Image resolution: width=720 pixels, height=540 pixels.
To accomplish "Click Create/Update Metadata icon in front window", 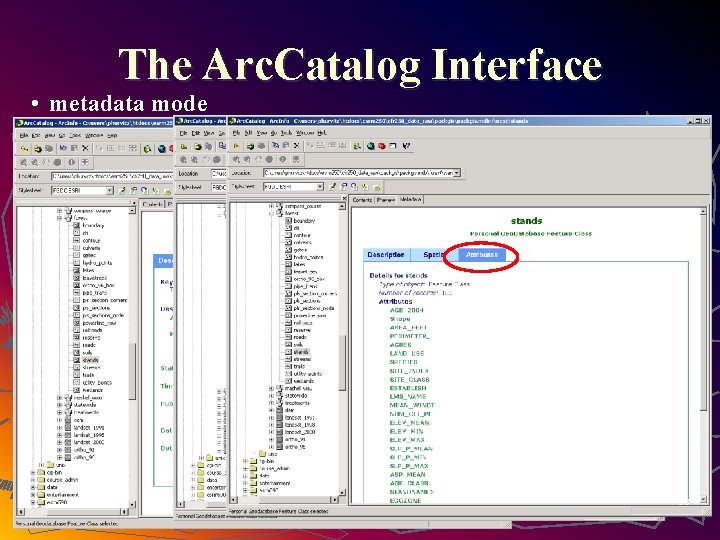I will pyautogui.click(x=354, y=187).
